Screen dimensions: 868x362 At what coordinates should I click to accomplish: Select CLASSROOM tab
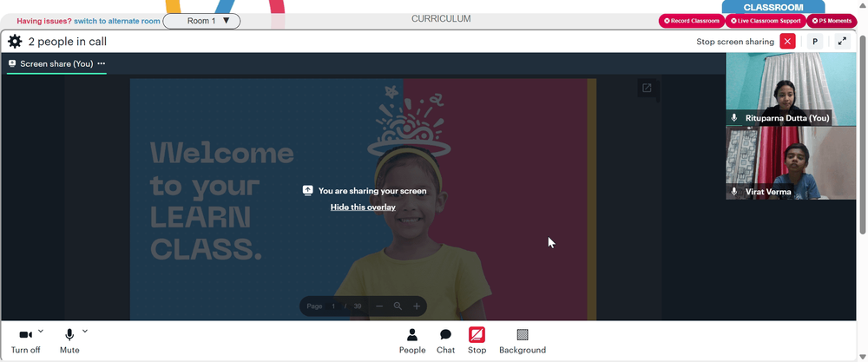(773, 7)
